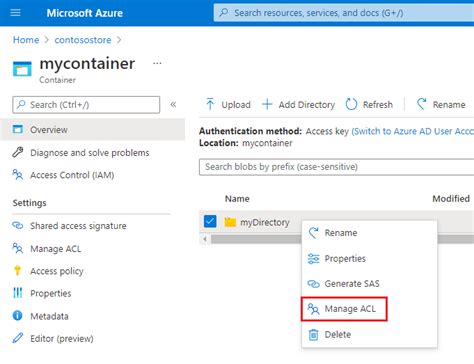Click the plus icon for Add Directory
474x364 pixels.
(267, 104)
